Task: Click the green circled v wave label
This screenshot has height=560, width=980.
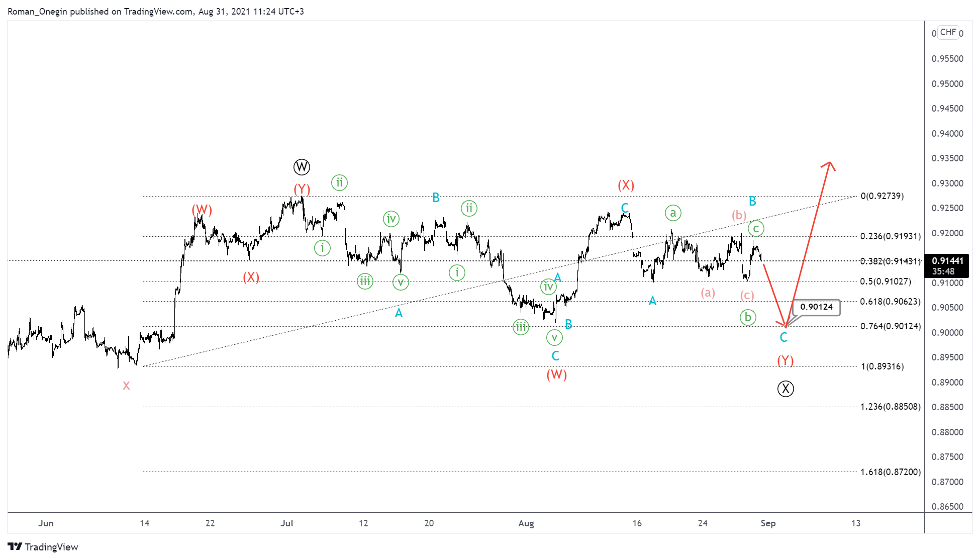Action: click(400, 283)
